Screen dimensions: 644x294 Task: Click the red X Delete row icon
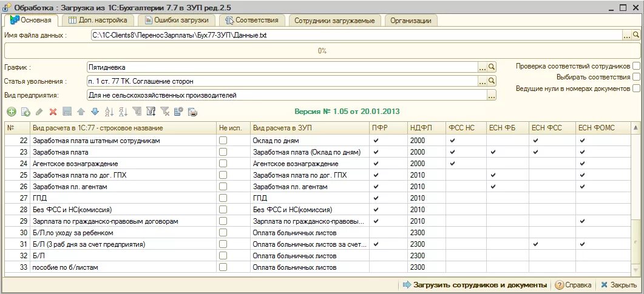point(53,112)
